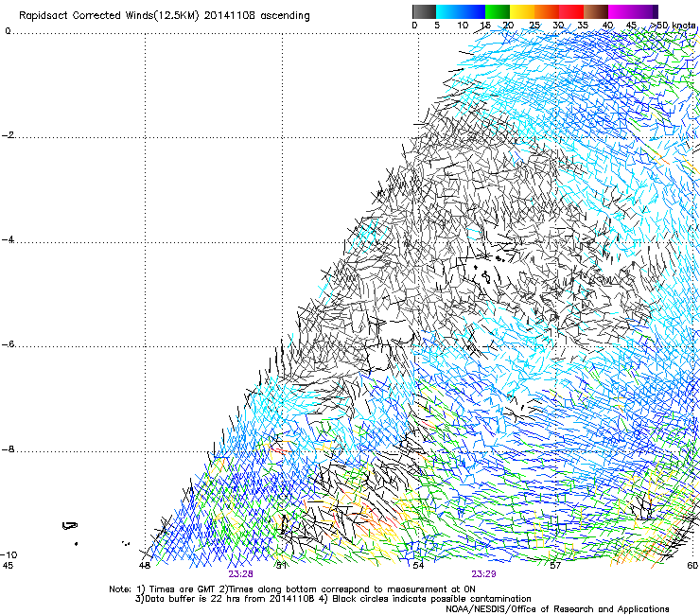Click the longitude axis label 57
This screenshot has width=700, height=615.
(555, 566)
